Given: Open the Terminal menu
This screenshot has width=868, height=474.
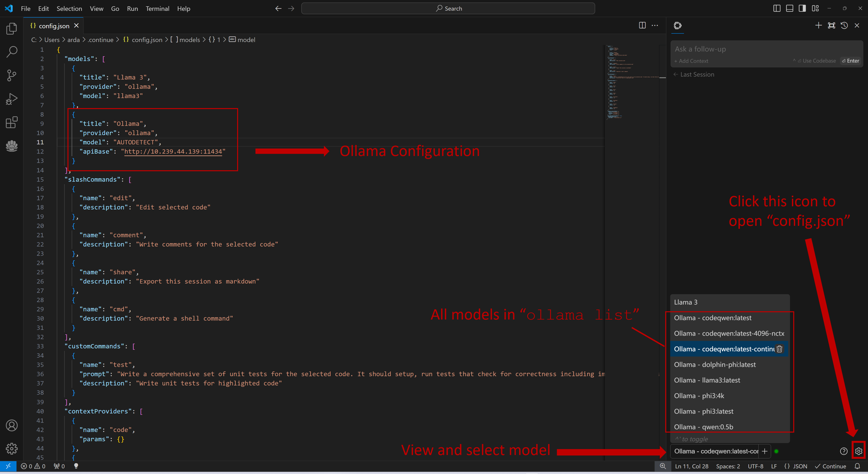Looking at the screenshot, I should coord(157,9).
